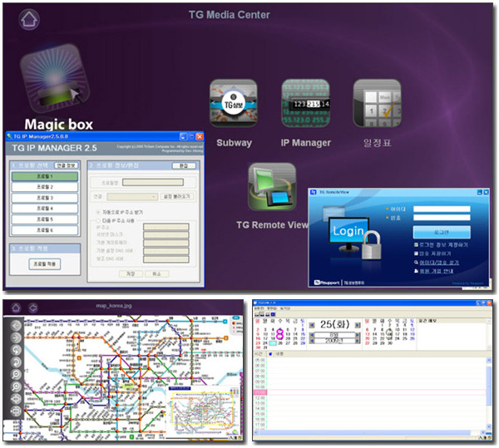This screenshot has height=448, width=499.
Task: Open the first menu in schedule window menu bar
Action: 259,308
